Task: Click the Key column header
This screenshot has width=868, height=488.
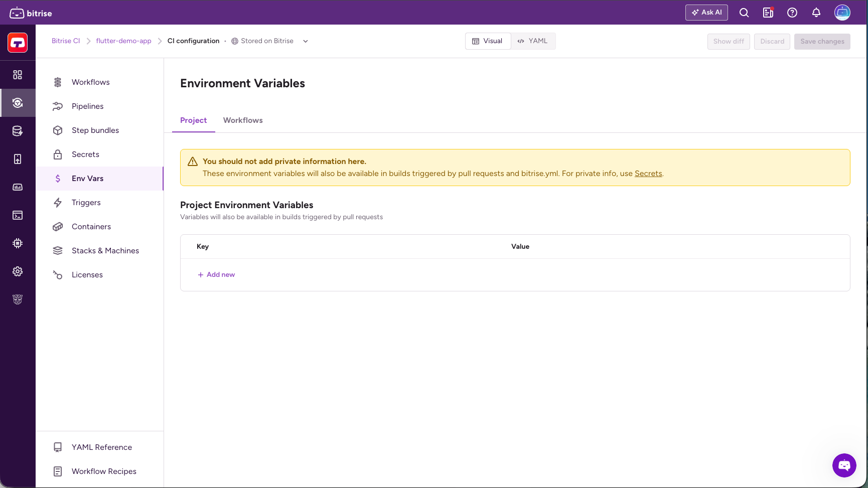Action: [x=203, y=246]
